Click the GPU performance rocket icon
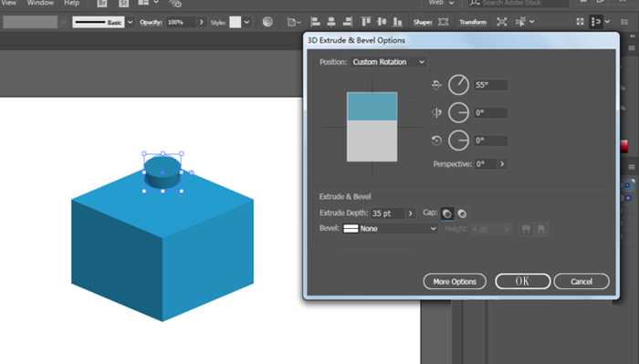 pos(175,4)
